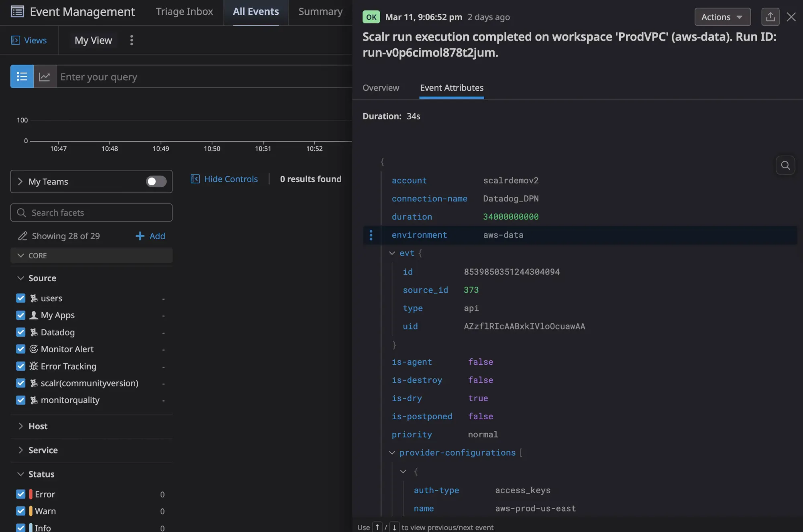Toggle the My Teams switch

(156, 182)
